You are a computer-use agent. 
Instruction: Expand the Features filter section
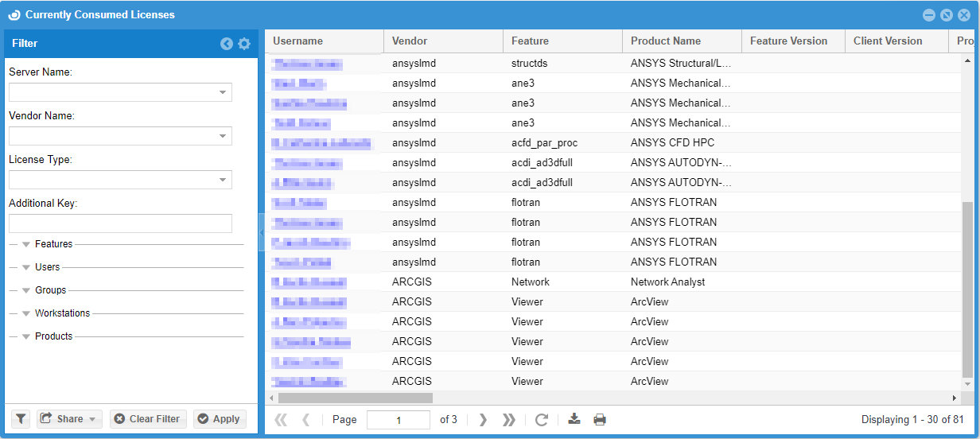26,245
